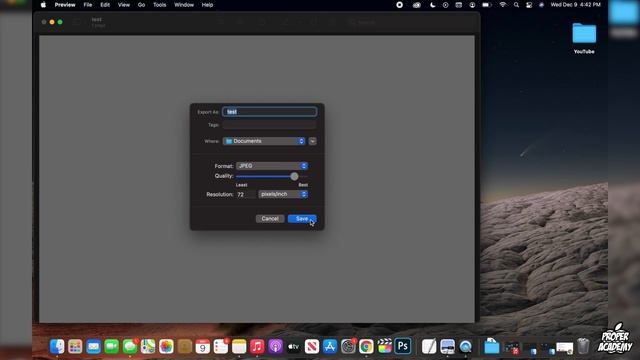Open the Tools menu
This screenshot has width=640, height=360.
pyautogui.click(x=160, y=5)
